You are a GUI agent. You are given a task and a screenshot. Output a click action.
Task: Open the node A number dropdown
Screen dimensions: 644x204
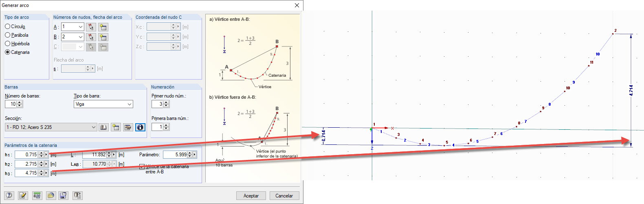(x=80, y=27)
